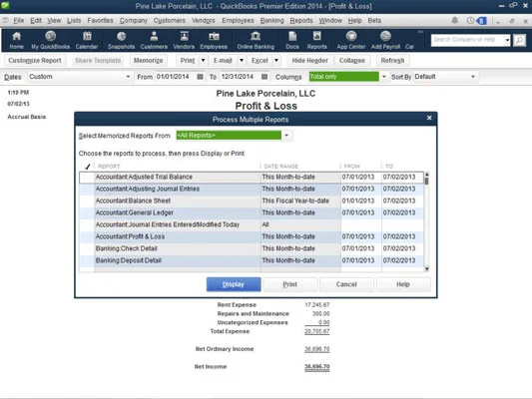Viewport: 532px width, 399px height.
Task: Check the Accountant:General Ledger report row
Action: (x=87, y=212)
